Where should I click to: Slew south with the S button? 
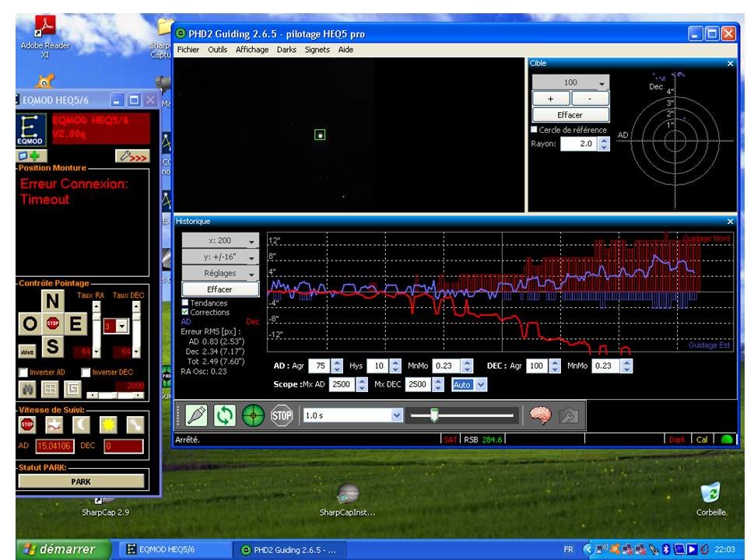[x=52, y=346]
